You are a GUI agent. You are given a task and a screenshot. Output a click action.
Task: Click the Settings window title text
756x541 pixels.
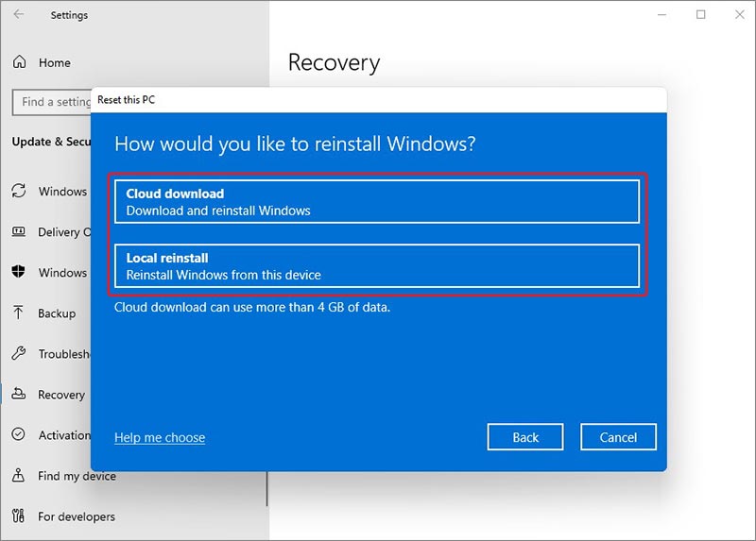click(x=69, y=15)
